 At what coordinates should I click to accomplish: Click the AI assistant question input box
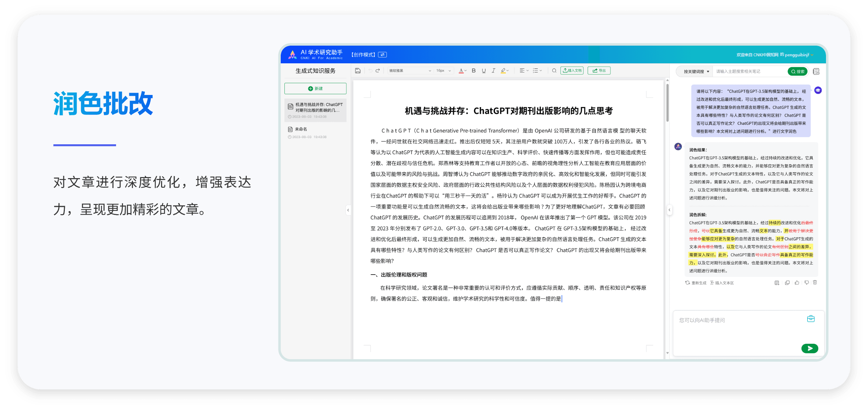(749, 333)
